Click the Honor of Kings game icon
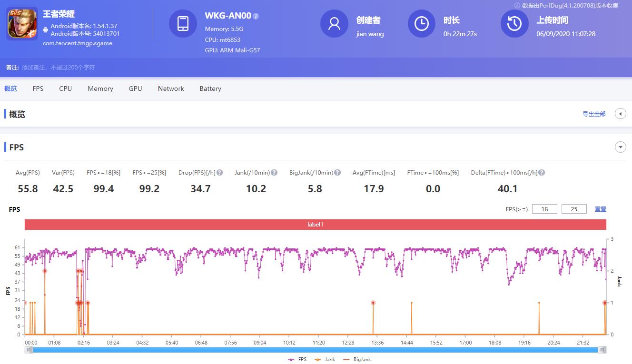The width and height of the screenshot is (632, 364). click(x=22, y=24)
